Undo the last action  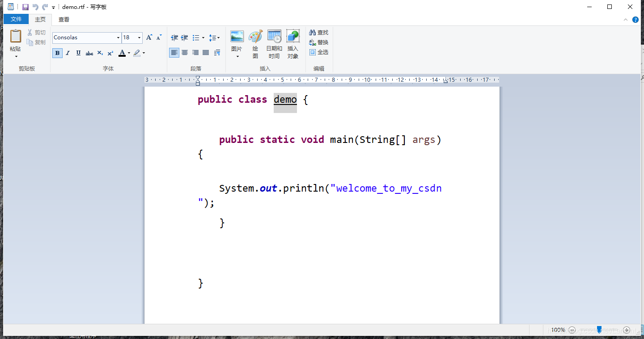35,7
